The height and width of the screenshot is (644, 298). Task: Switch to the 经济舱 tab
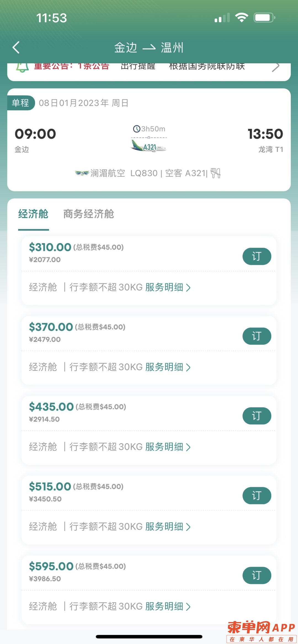(x=33, y=214)
